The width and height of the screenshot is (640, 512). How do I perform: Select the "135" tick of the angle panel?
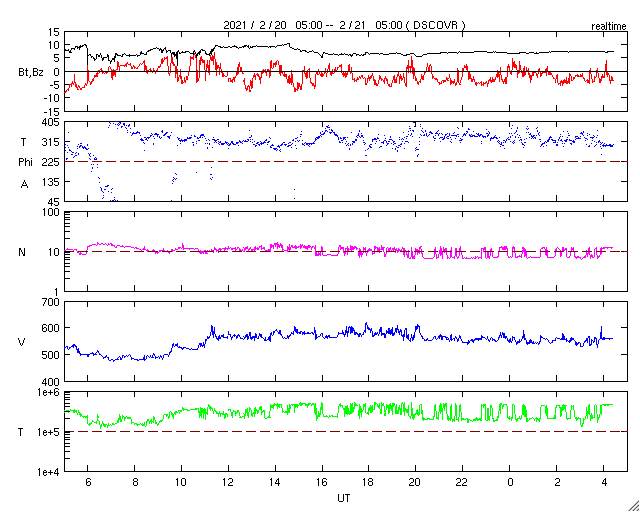pos(50,182)
